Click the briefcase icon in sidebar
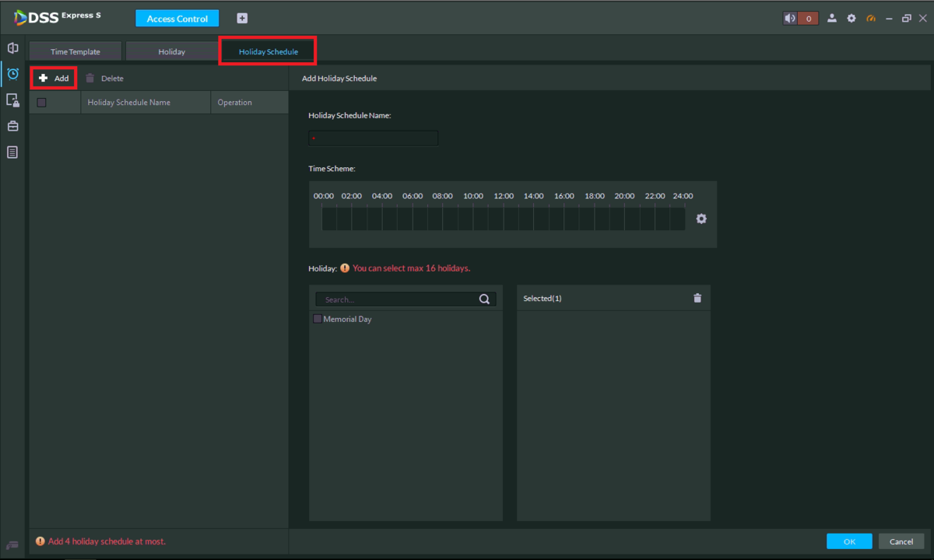The image size is (934, 560). pyautogui.click(x=12, y=126)
